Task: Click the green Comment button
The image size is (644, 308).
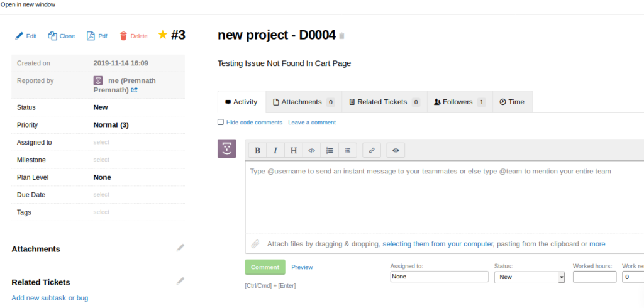Action: [265, 267]
